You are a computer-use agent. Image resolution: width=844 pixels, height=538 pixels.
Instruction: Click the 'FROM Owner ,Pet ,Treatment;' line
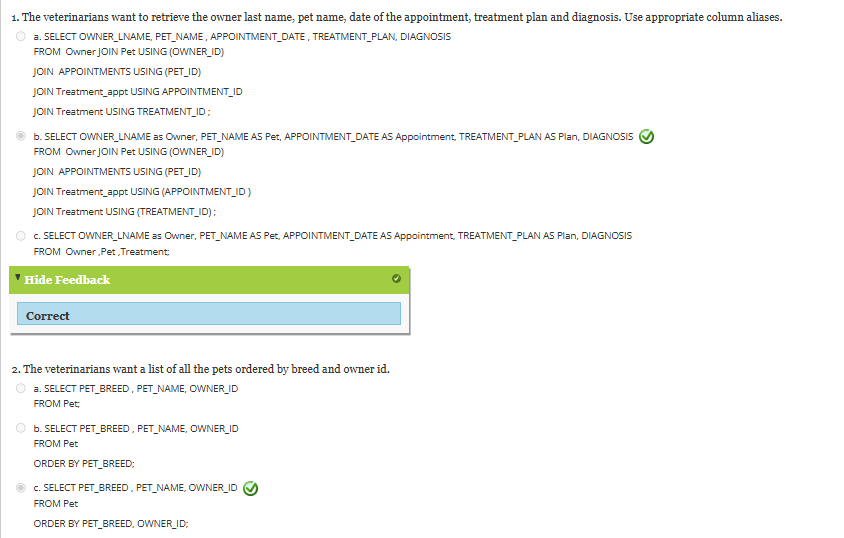click(101, 252)
